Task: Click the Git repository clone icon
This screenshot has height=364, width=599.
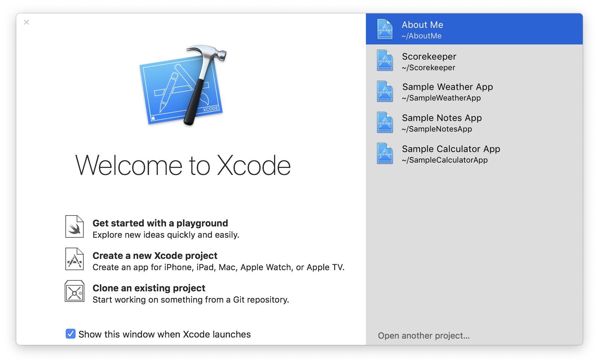Action: click(x=75, y=291)
